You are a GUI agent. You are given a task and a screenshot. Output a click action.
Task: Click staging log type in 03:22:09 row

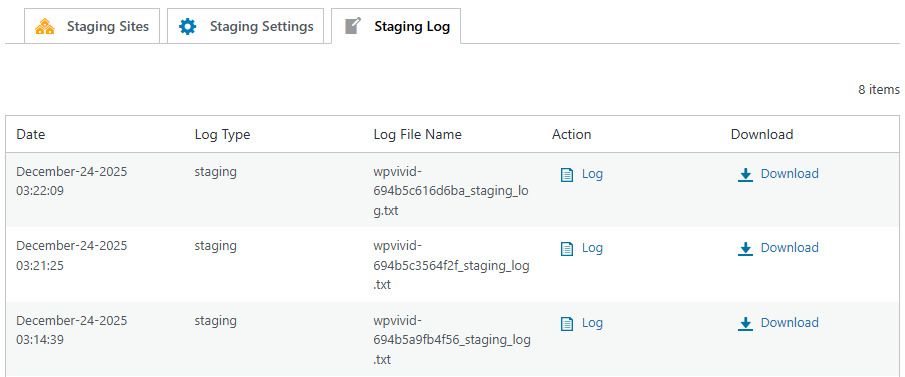tap(215, 172)
